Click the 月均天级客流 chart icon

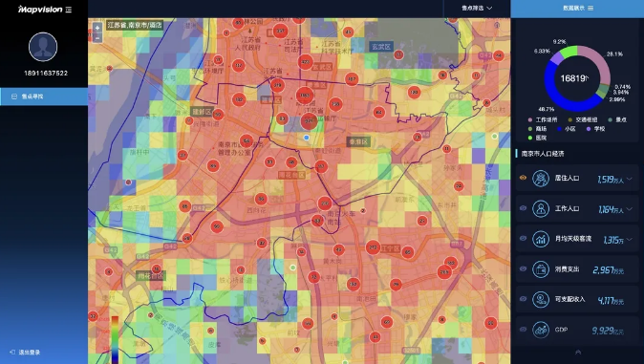[x=541, y=239]
